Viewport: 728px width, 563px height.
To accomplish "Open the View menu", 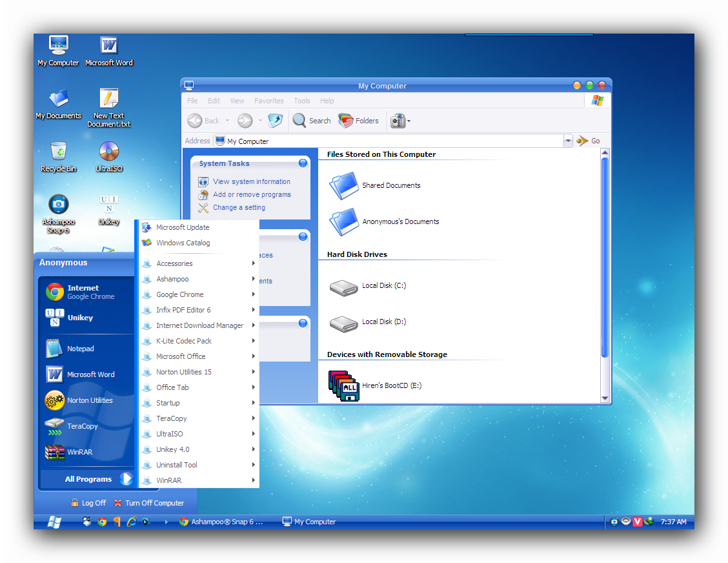I will pos(237,101).
